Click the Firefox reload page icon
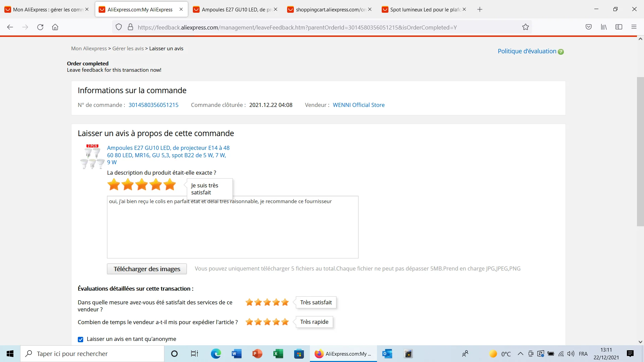This screenshot has height=362, width=644. click(x=40, y=27)
